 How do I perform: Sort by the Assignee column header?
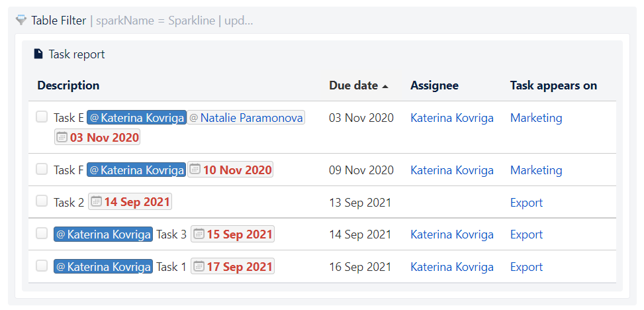point(434,85)
